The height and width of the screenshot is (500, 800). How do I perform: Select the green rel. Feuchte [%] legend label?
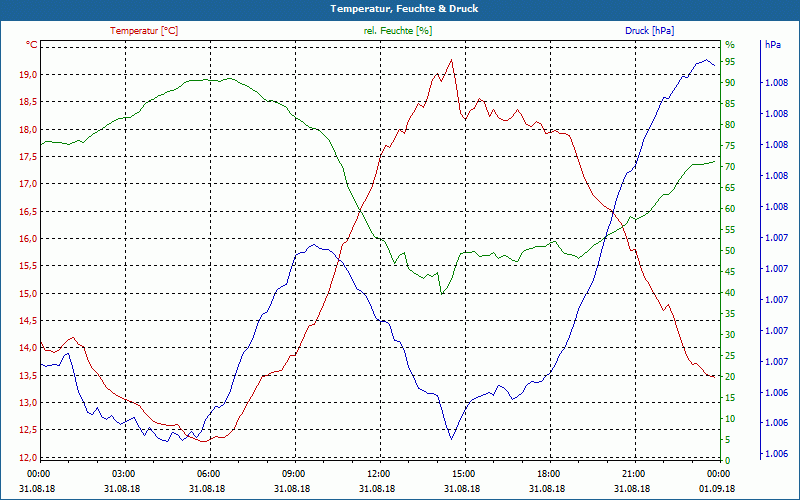(397, 31)
